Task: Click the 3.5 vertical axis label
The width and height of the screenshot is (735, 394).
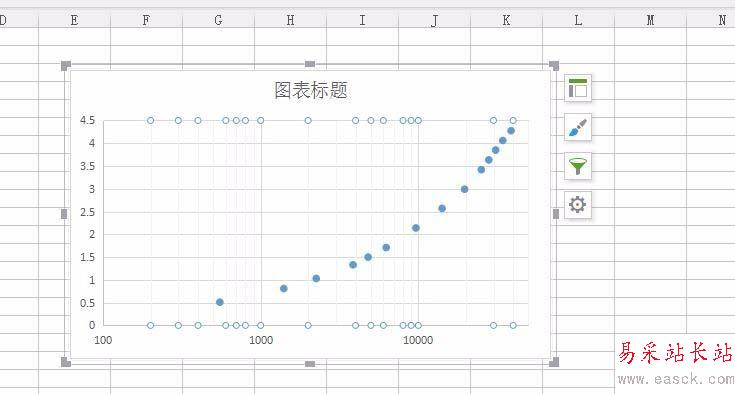Action: point(87,166)
